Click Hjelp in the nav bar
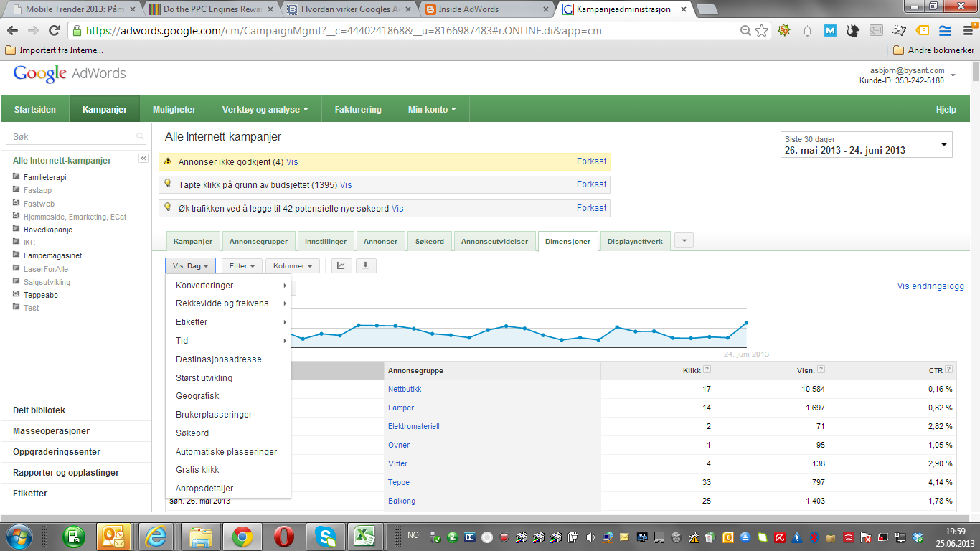 point(946,110)
